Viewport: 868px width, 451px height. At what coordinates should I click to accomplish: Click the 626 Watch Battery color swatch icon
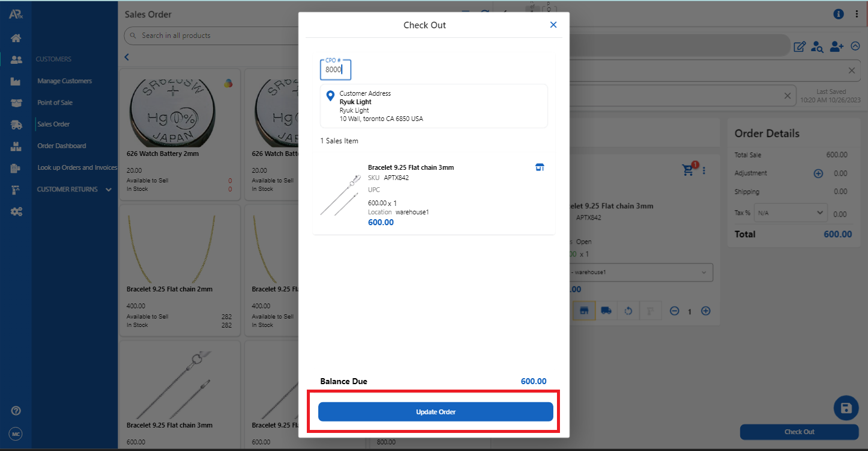click(x=228, y=84)
